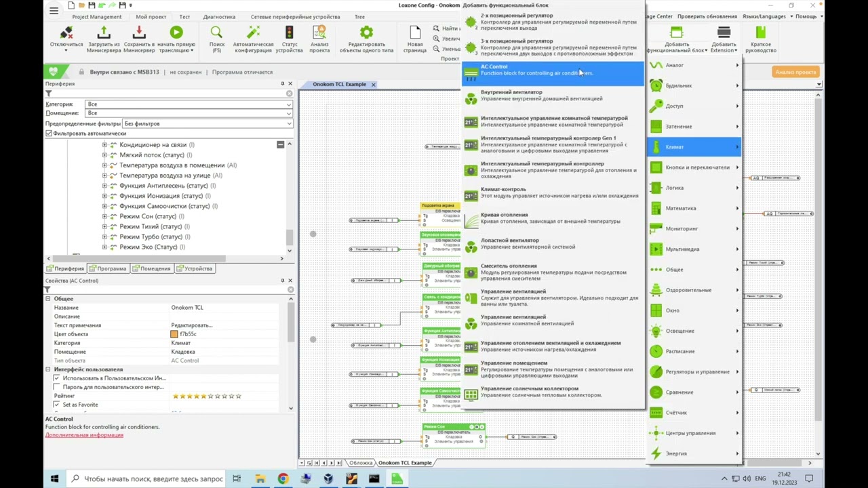Viewport: 868px width, 488px height.
Task: Select the AC Control function block
Action: (x=553, y=73)
